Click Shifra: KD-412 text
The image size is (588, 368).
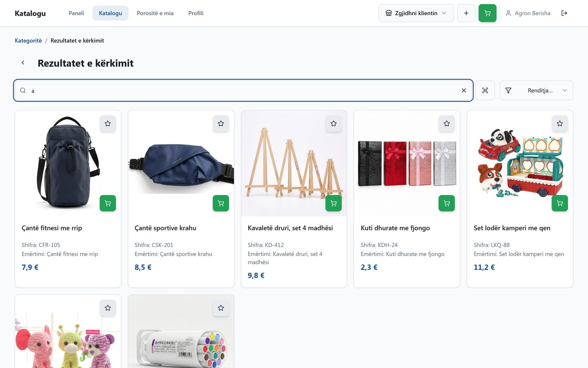click(x=266, y=245)
